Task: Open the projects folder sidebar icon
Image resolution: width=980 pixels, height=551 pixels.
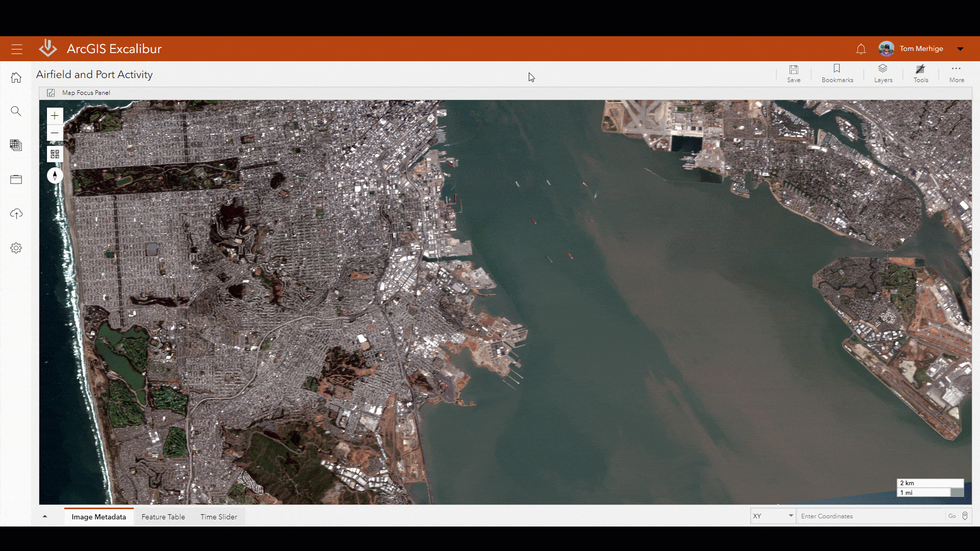Action: [x=16, y=180]
